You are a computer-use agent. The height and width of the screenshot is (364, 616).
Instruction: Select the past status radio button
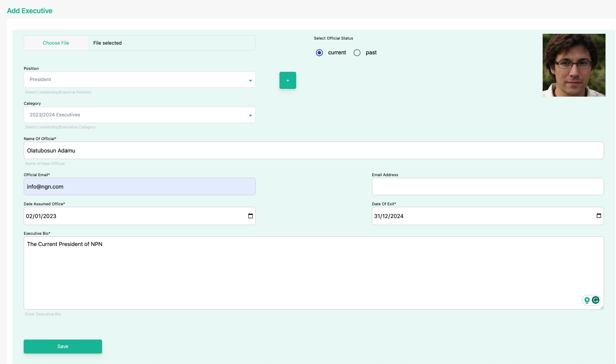click(357, 53)
